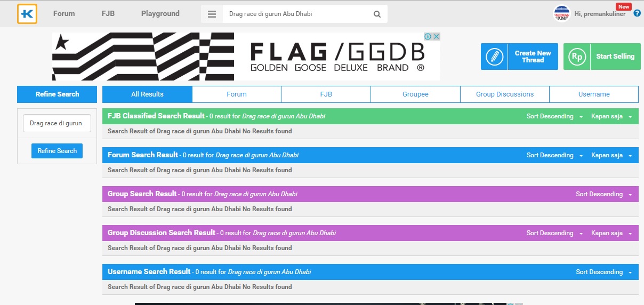Viewport: 644px width, 305px height.
Task: Click the Group Discussion Search Result heading
Action: [162, 232]
